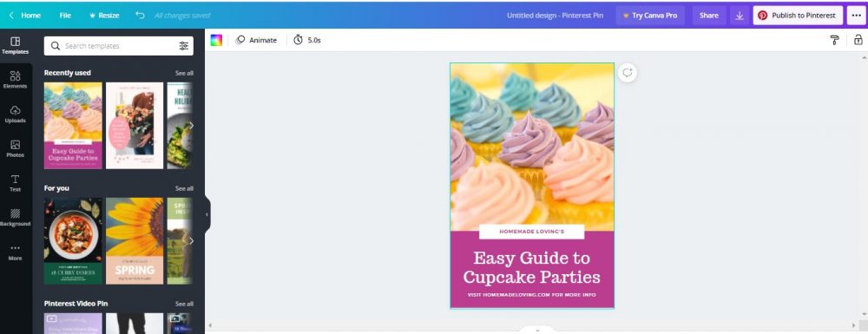
Task: Show more For you templates arrow
Action: click(x=192, y=241)
